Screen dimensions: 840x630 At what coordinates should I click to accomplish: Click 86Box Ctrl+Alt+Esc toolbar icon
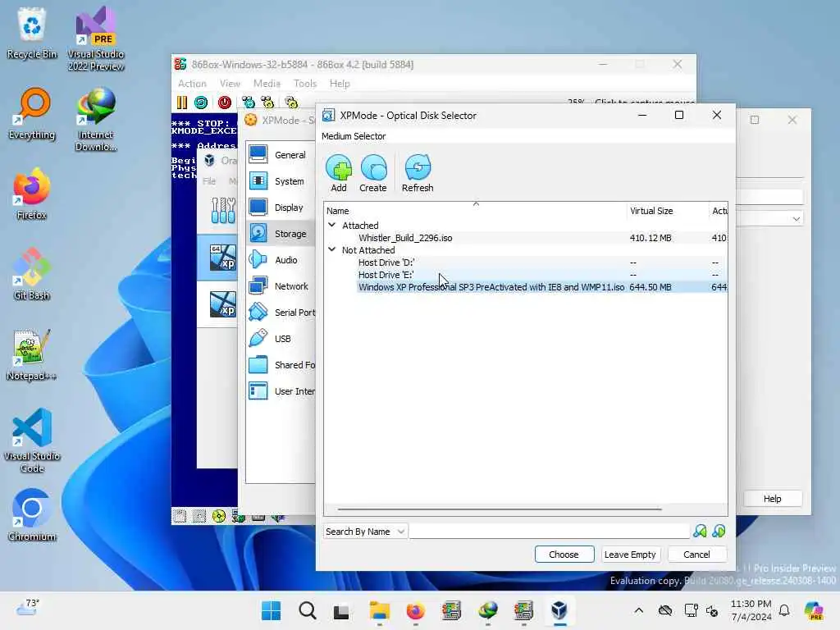tap(267, 103)
